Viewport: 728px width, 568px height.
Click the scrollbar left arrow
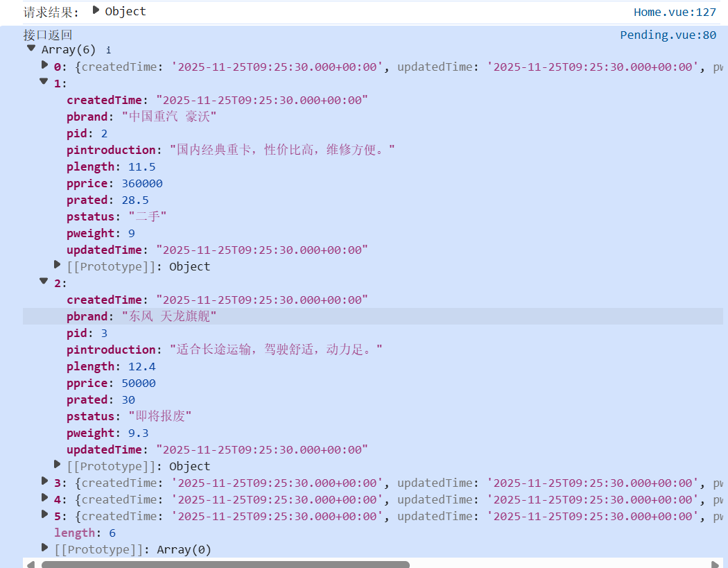pyautogui.click(x=31, y=565)
